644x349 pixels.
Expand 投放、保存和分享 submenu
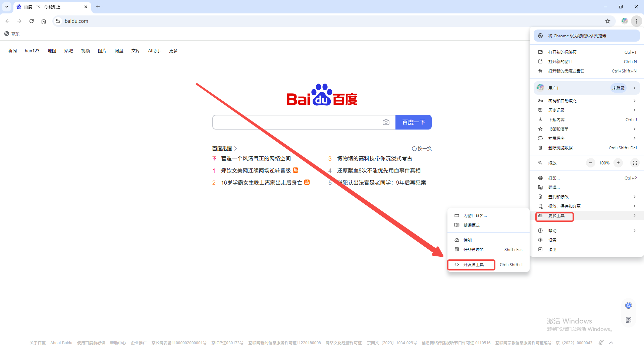587,206
